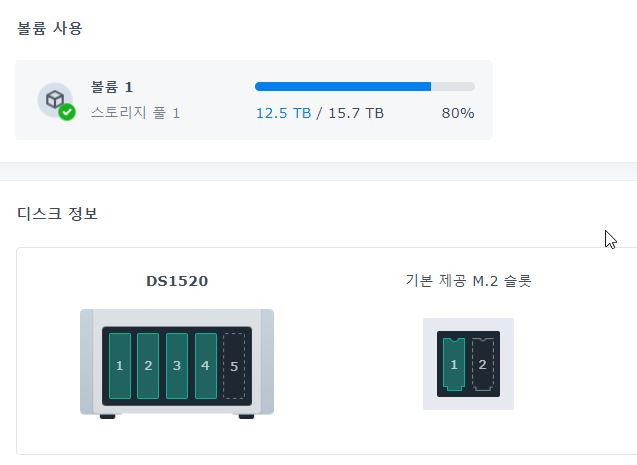Click the DS1520 model name heading
Image resolution: width=637 pixels, height=465 pixels.
pos(177,281)
